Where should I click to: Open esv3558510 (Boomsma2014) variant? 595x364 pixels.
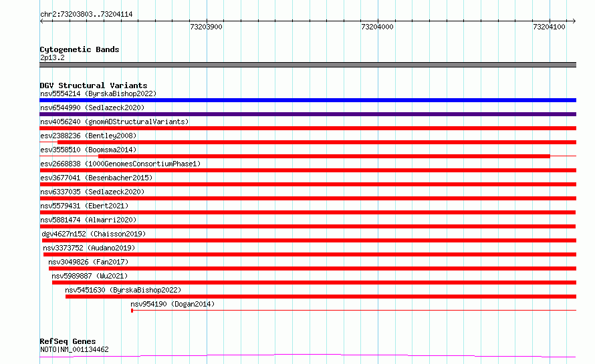point(88,150)
